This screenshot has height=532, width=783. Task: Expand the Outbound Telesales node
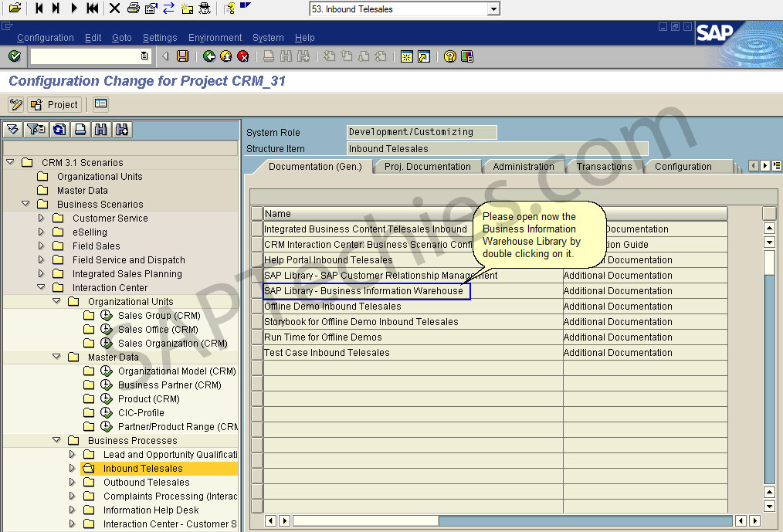pyautogui.click(x=72, y=482)
